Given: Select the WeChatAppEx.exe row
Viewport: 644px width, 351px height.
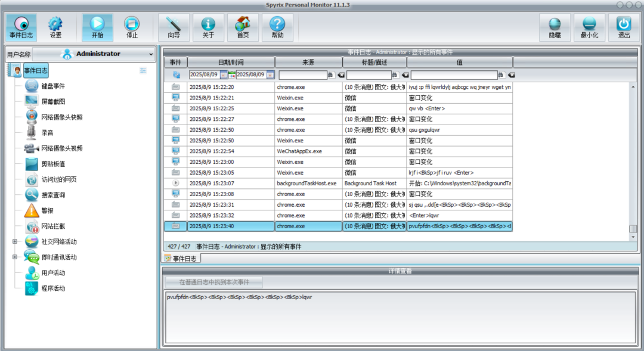Looking at the screenshot, I should (338, 151).
